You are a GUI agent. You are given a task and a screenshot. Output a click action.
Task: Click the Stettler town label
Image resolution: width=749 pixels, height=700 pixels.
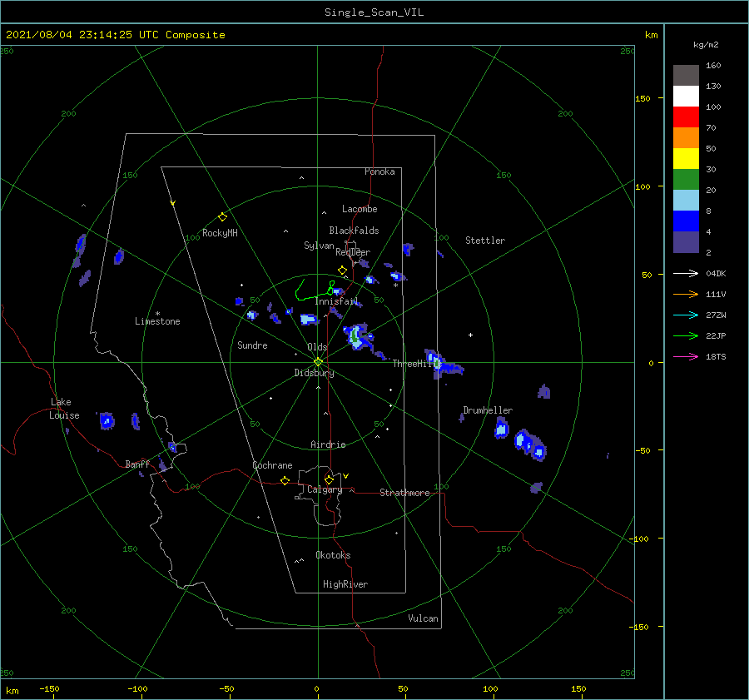485,241
